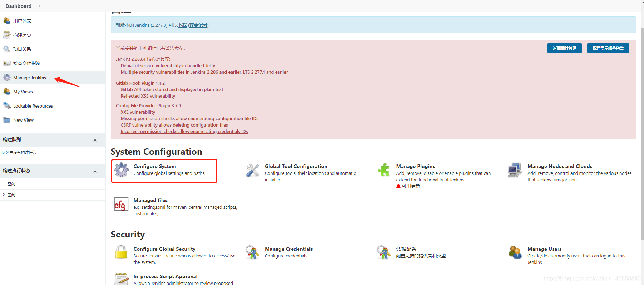Open Manage Credentials title link
The width and height of the screenshot is (644, 285).
pyautogui.click(x=289, y=249)
